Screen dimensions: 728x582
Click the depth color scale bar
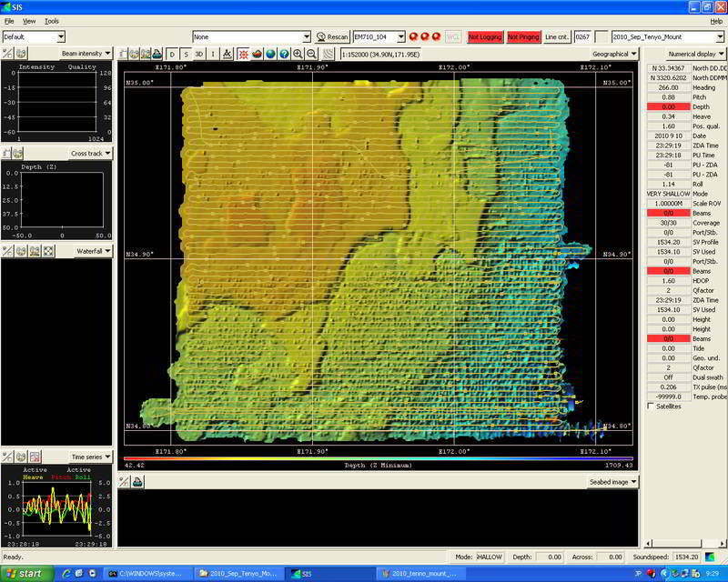pos(379,459)
